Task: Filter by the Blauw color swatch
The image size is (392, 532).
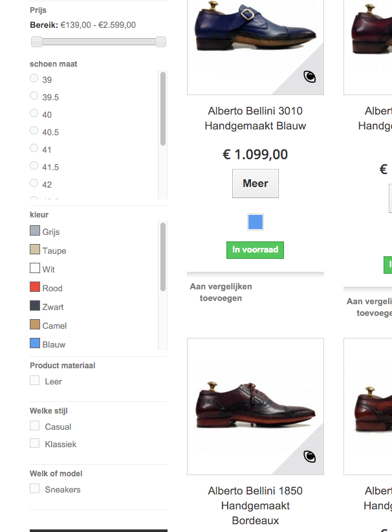Action: (x=35, y=344)
